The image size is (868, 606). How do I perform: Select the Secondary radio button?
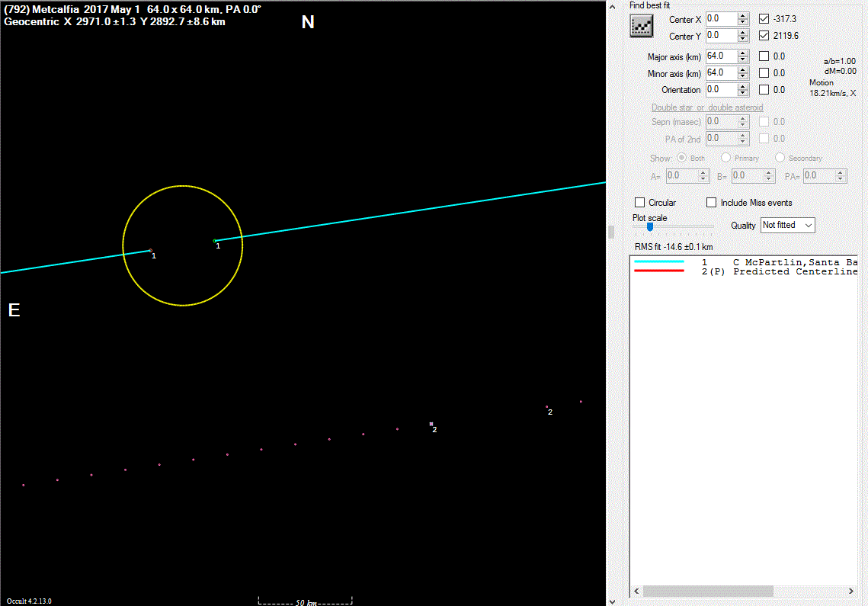point(780,158)
